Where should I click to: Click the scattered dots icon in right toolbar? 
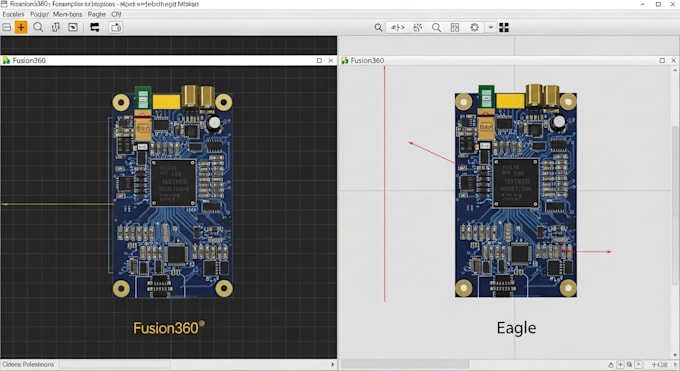coord(418,27)
